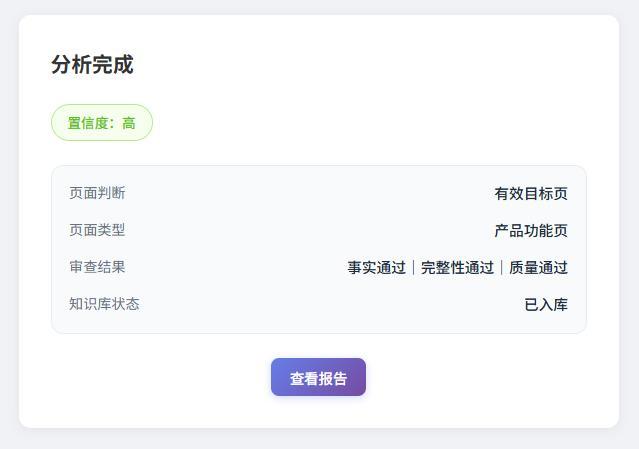Screen dimensions: 639x449
Task: Click the 事实通过 result
Action: (376, 268)
